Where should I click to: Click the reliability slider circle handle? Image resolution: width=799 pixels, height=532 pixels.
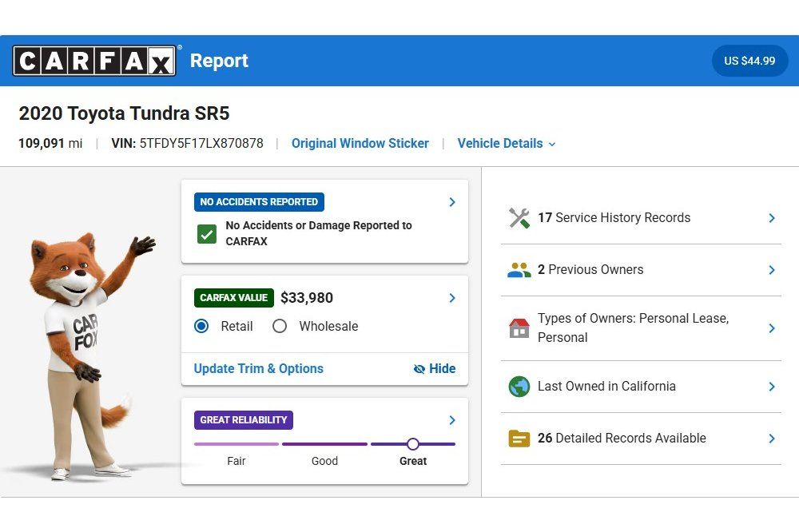(x=413, y=444)
